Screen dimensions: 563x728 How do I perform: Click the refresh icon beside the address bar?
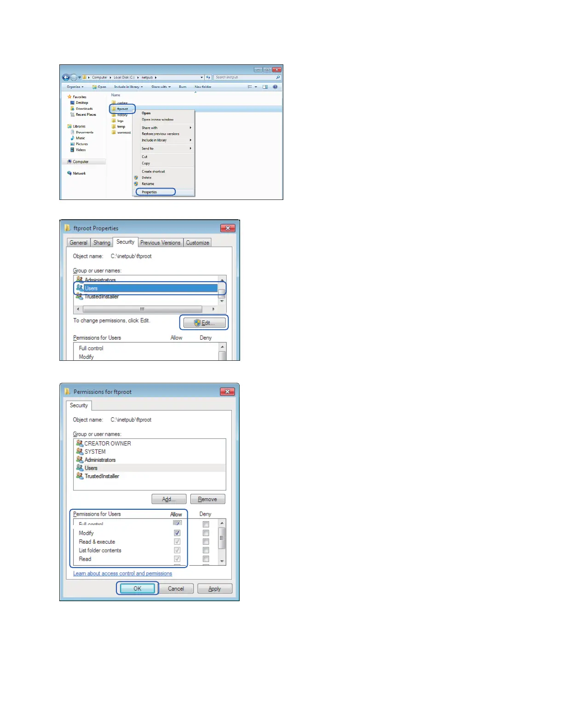(208, 77)
